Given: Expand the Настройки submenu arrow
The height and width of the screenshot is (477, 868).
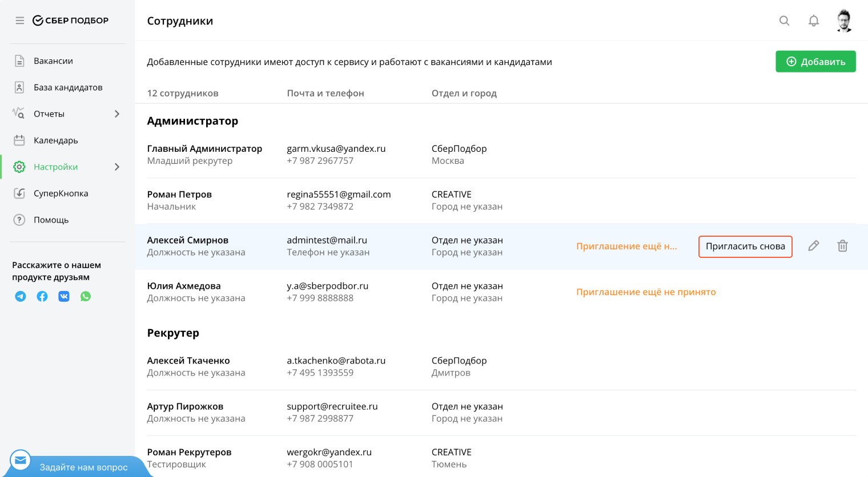Looking at the screenshot, I should [x=117, y=167].
